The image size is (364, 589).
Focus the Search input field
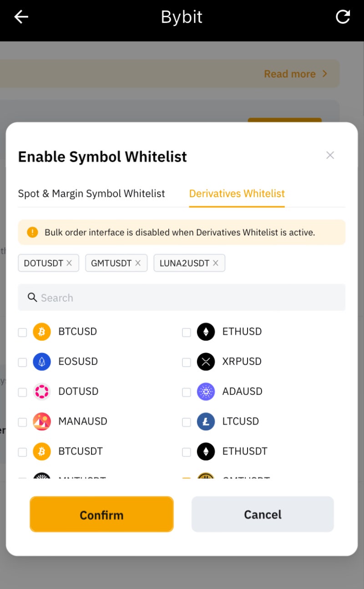click(191, 297)
